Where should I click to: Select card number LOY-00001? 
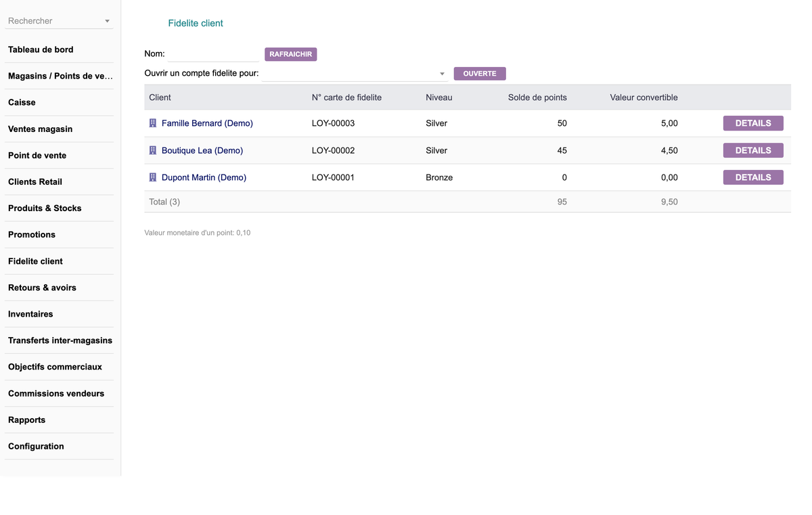point(333,177)
